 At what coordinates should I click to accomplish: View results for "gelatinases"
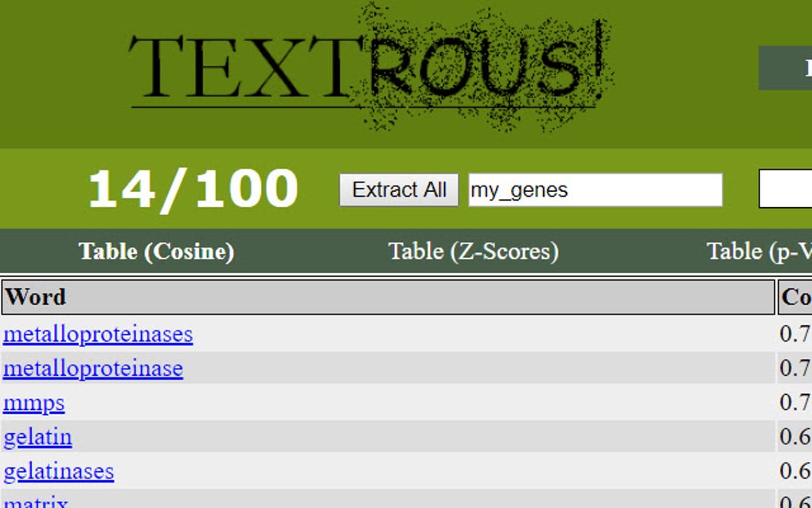pyautogui.click(x=59, y=471)
